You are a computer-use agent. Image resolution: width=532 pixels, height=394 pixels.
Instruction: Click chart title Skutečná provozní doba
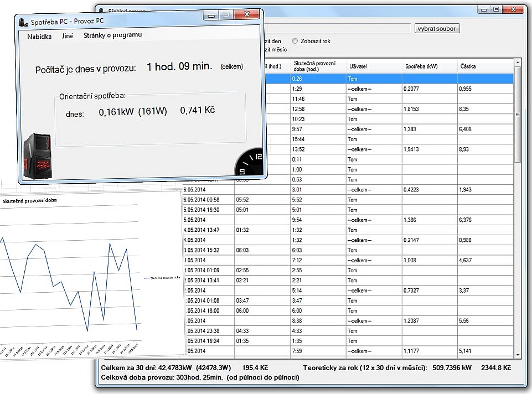29,201
